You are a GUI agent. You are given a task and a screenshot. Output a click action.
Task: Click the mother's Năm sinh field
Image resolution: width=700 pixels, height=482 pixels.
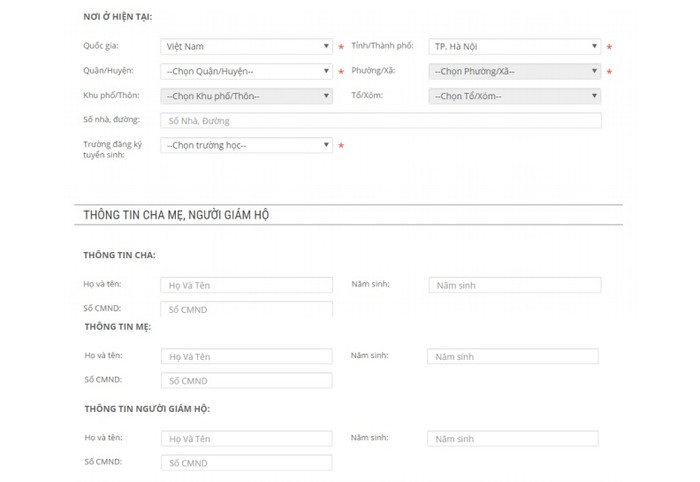[x=512, y=357]
